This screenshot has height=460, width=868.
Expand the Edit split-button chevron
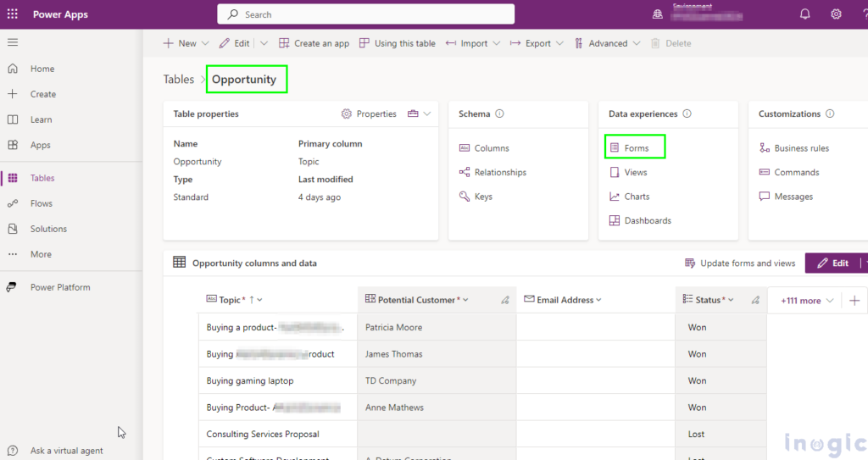pyautogui.click(x=264, y=43)
